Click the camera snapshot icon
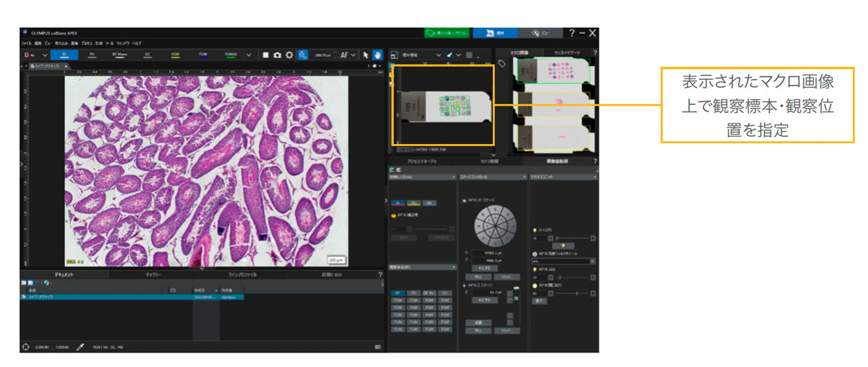 277,54
